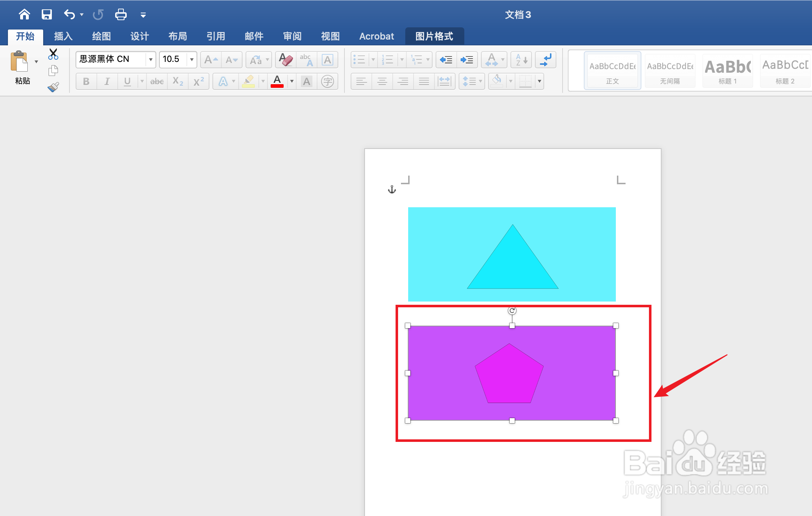Click the Sort A-Z icon
The height and width of the screenshot is (516, 812).
click(521, 59)
